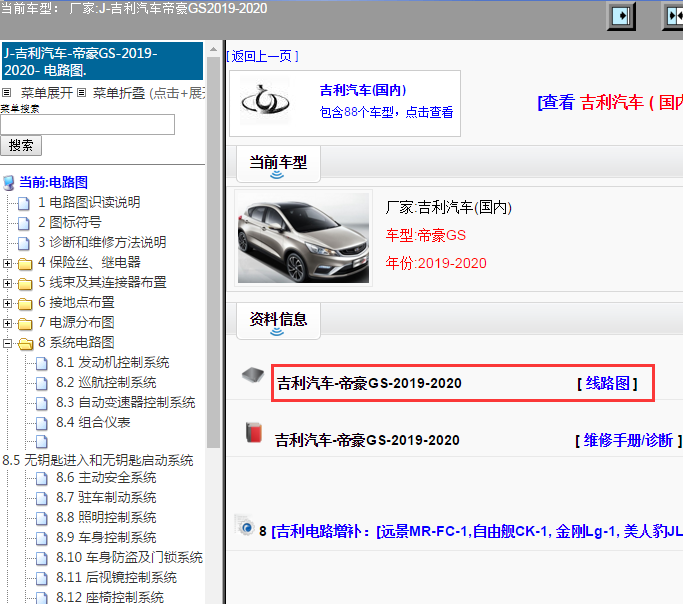
Task: Open the 吉利汽车(国内) brand link
Action: click(363, 90)
